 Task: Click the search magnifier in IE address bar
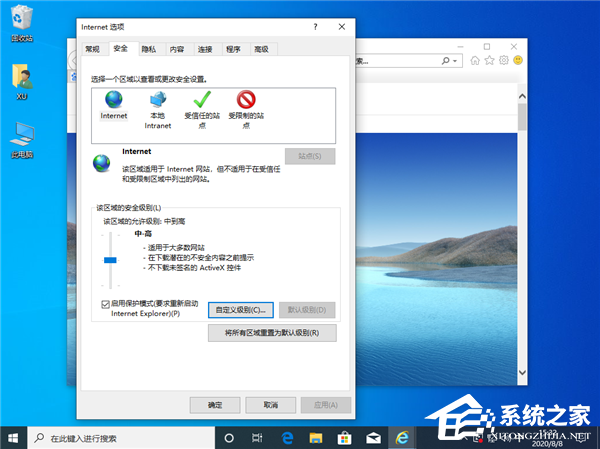click(445, 60)
